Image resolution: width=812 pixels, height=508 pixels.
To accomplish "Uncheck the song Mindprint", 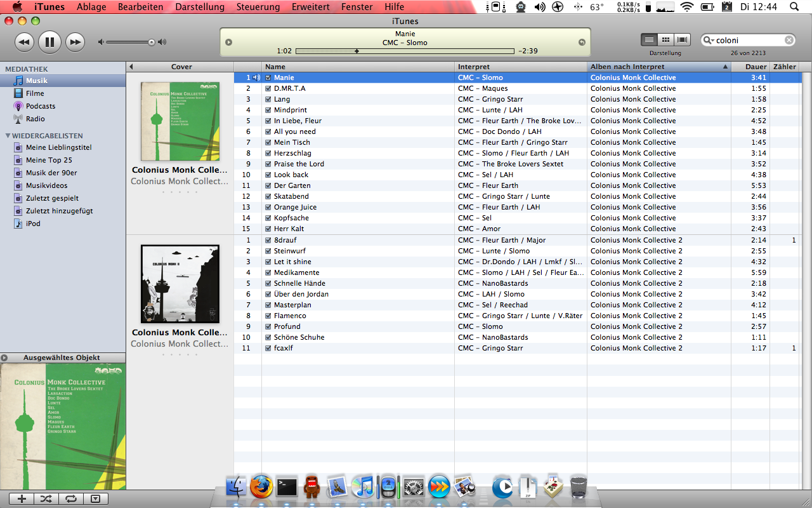I will [x=268, y=110].
